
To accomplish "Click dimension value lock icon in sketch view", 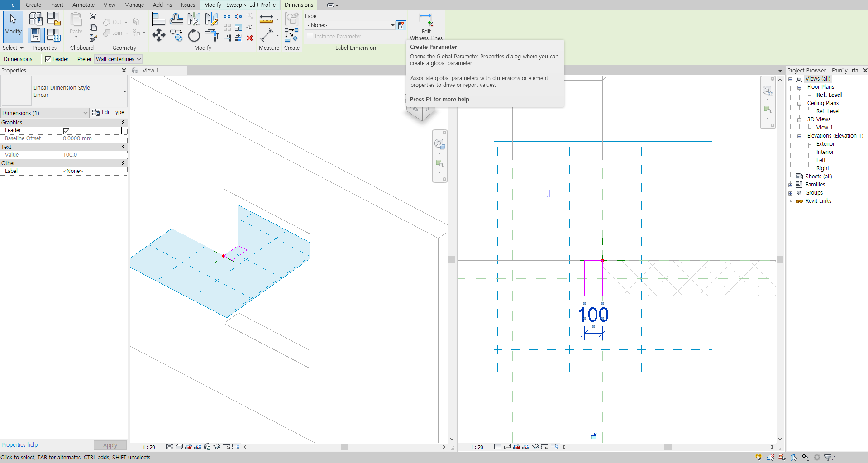I will [594, 436].
